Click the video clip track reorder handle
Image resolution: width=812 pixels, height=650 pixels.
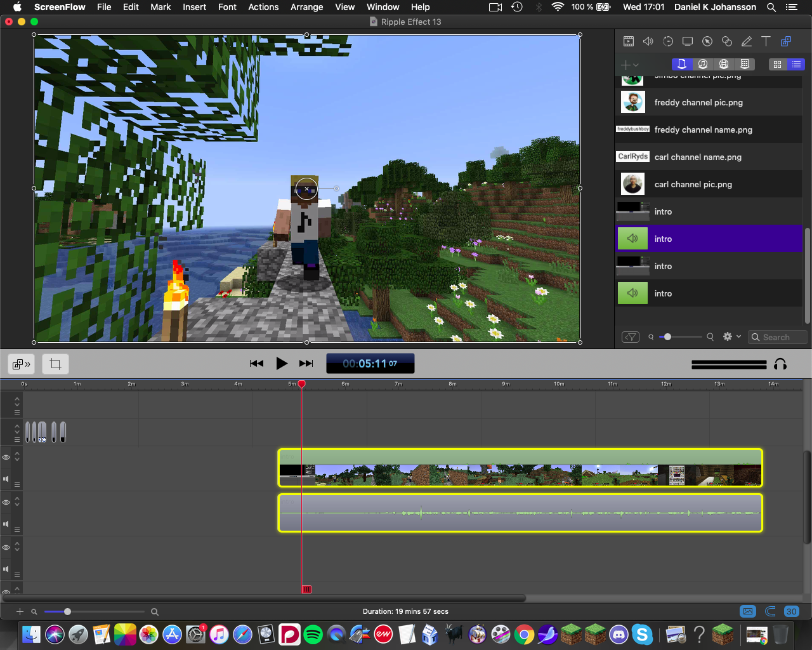17,484
